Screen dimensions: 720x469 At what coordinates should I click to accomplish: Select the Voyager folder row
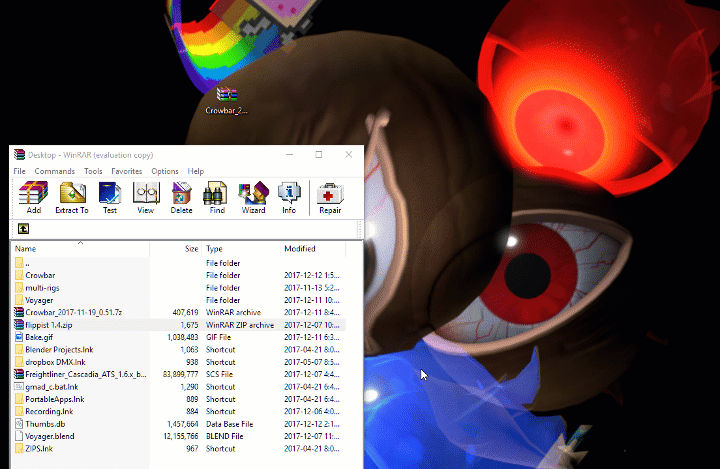click(x=178, y=300)
